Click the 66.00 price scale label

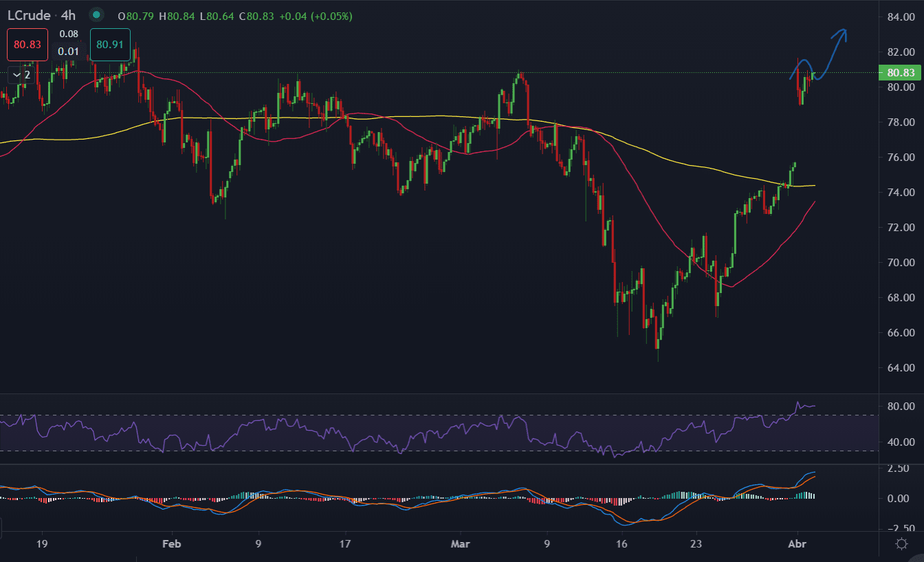(x=901, y=333)
